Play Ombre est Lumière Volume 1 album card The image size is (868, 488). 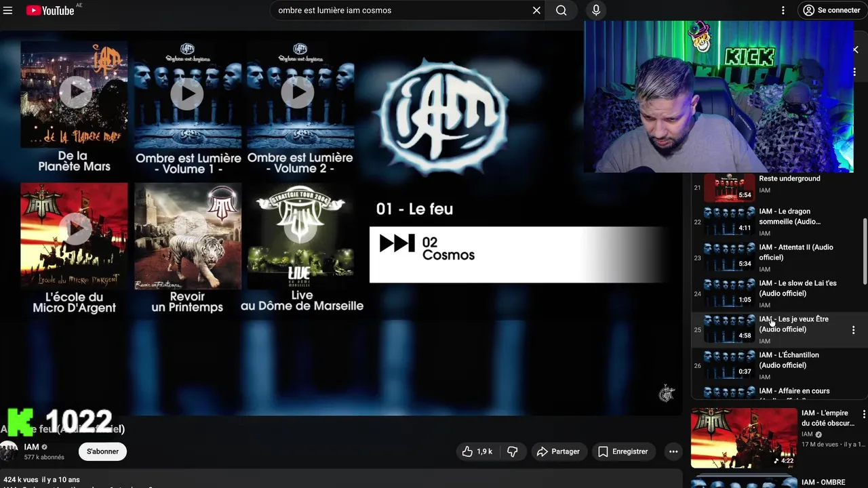(188, 107)
